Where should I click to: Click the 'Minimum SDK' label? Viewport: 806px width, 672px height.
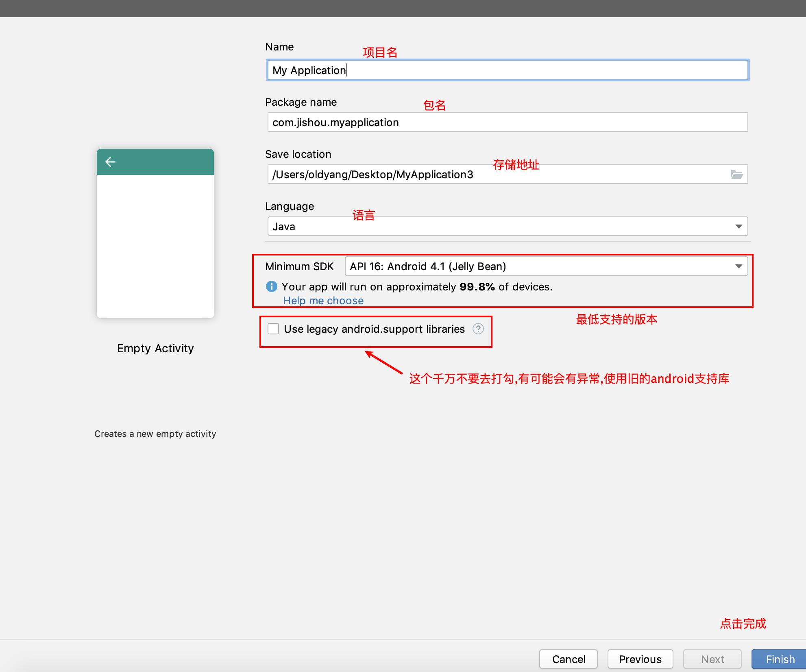pos(299,266)
